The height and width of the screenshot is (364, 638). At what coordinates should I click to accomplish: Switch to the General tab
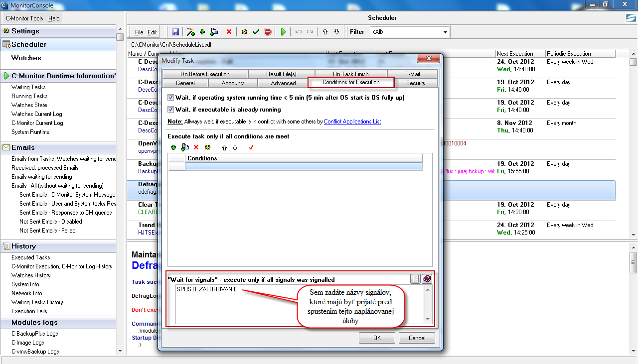[x=185, y=83]
